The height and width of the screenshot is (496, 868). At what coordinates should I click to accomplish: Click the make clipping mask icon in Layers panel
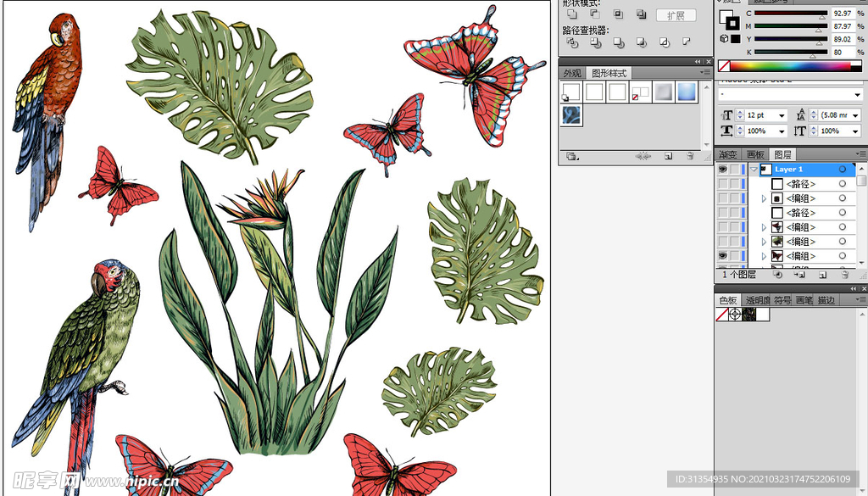point(776,276)
